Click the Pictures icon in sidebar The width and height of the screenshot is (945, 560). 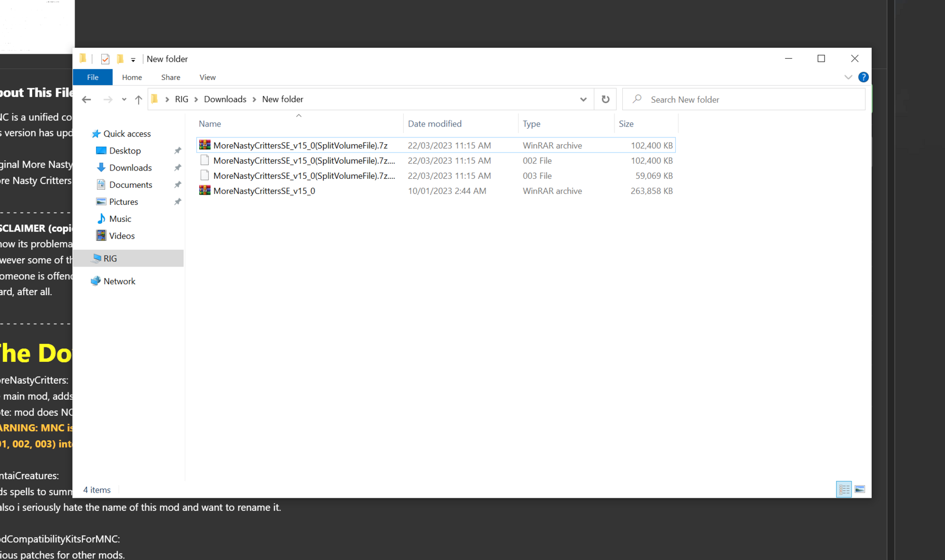[x=101, y=202]
